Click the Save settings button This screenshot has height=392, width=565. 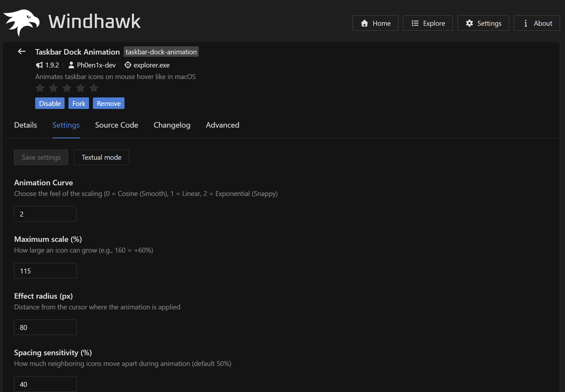pyautogui.click(x=41, y=157)
